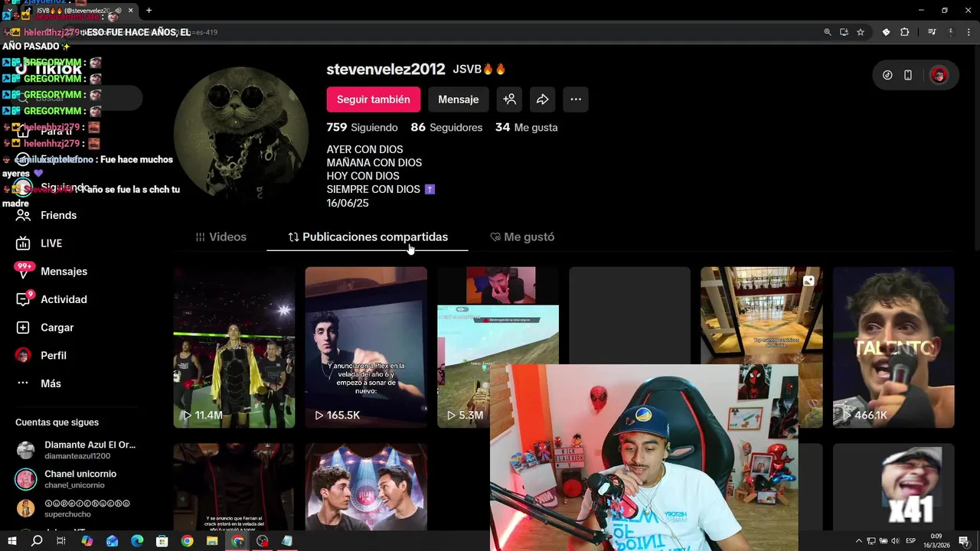Go to the LIVE section

51,243
